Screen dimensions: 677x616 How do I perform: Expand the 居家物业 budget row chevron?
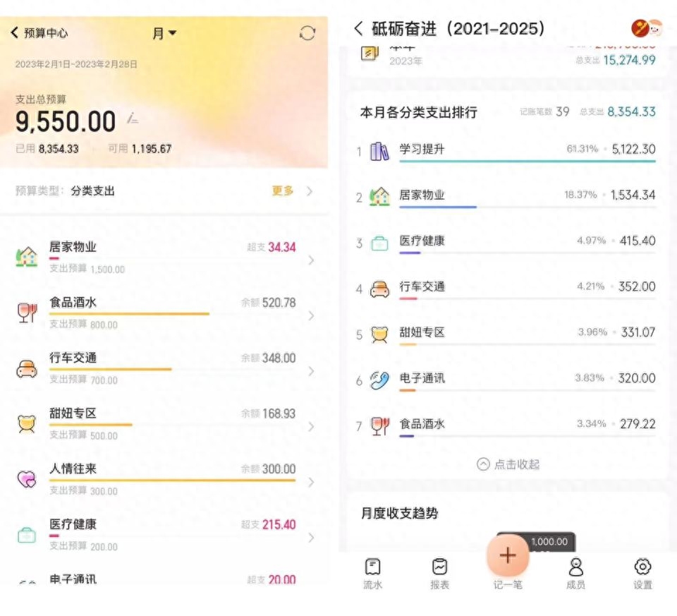(310, 259)
